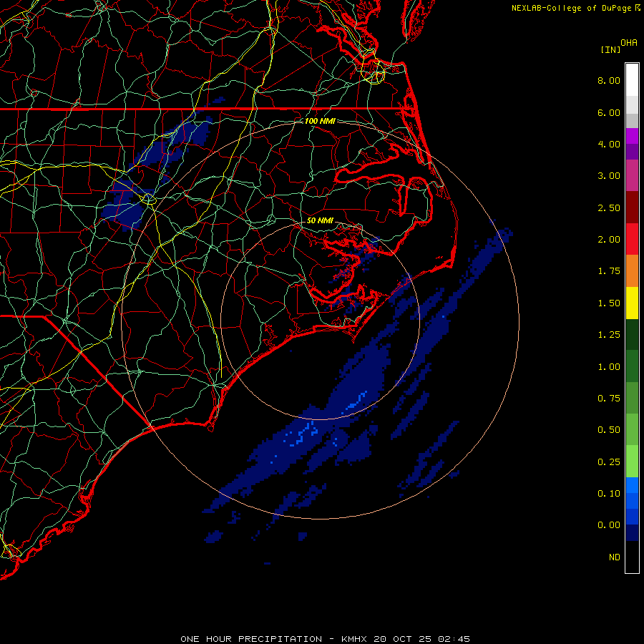
Task: Pick the light blue legend swatch near 0.10
Action: pyautogui.click(x=632, y=485)
